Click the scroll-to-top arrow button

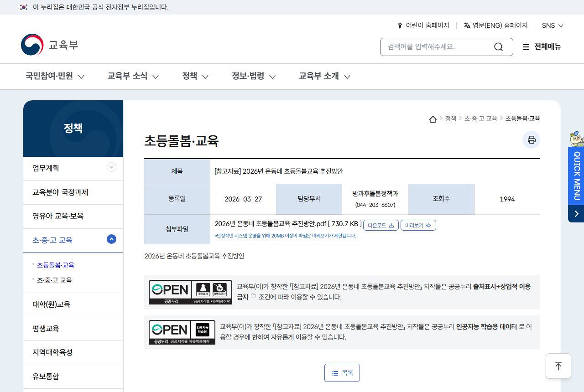[x=558, y=366]
